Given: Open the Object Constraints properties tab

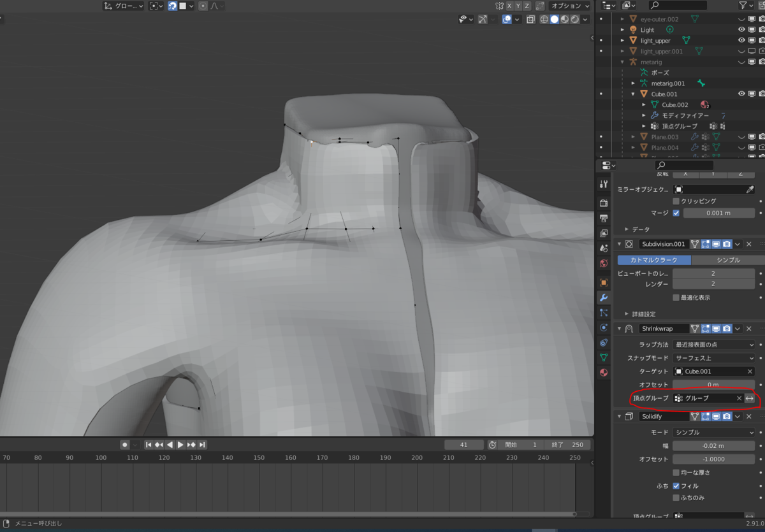Looking at the screenshot, I should [604, 343].
